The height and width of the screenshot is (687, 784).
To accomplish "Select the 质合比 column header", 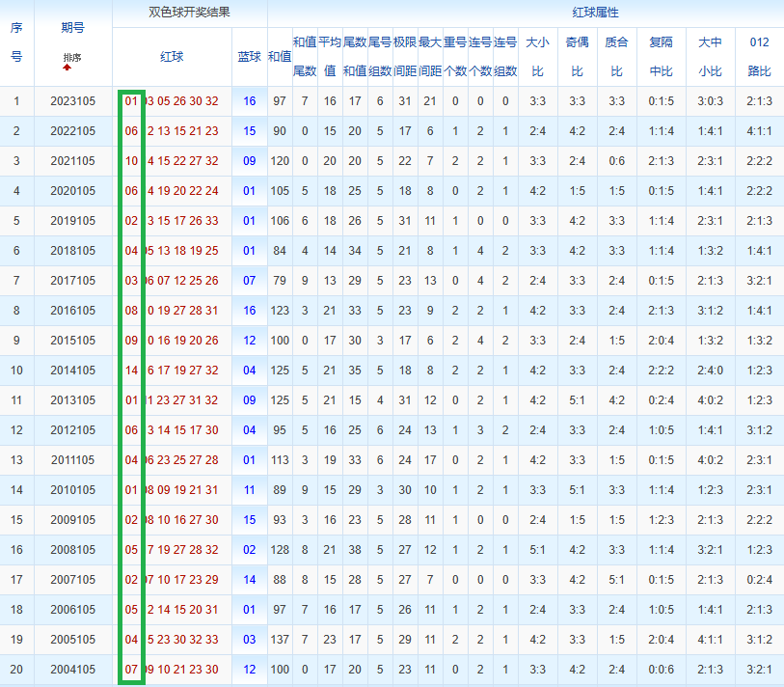I will pyautogui.click(x=616, y=57).
